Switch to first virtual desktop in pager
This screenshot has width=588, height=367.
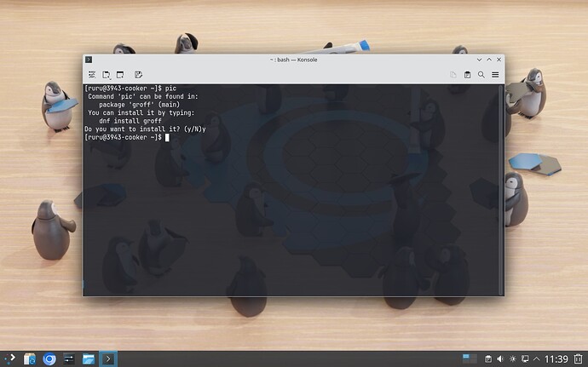tap(466, 358)
